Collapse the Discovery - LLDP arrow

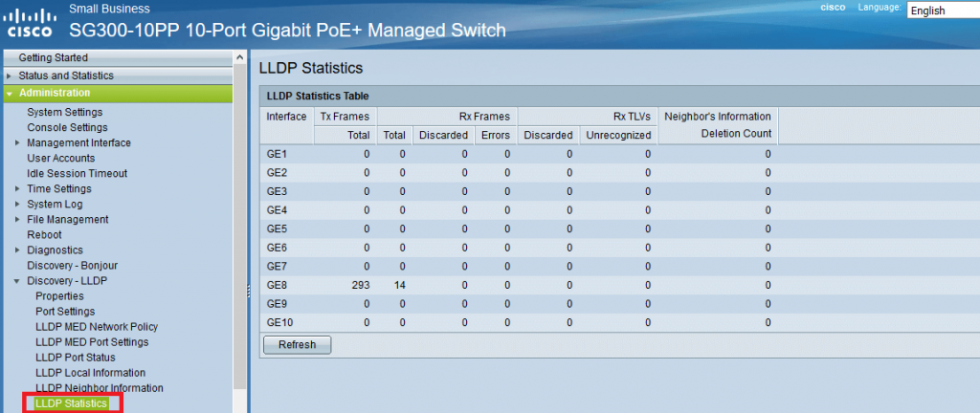[17, 281]
